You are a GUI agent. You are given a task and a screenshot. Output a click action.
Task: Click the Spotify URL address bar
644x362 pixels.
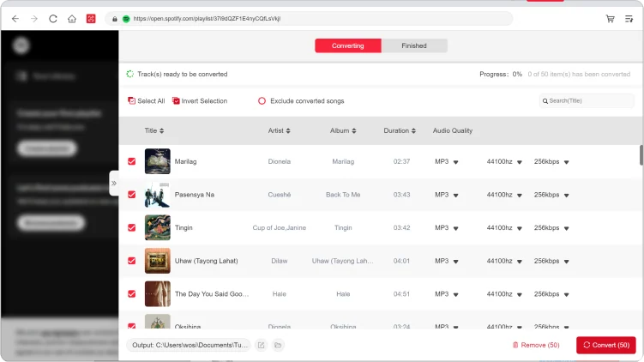(309, 19)
